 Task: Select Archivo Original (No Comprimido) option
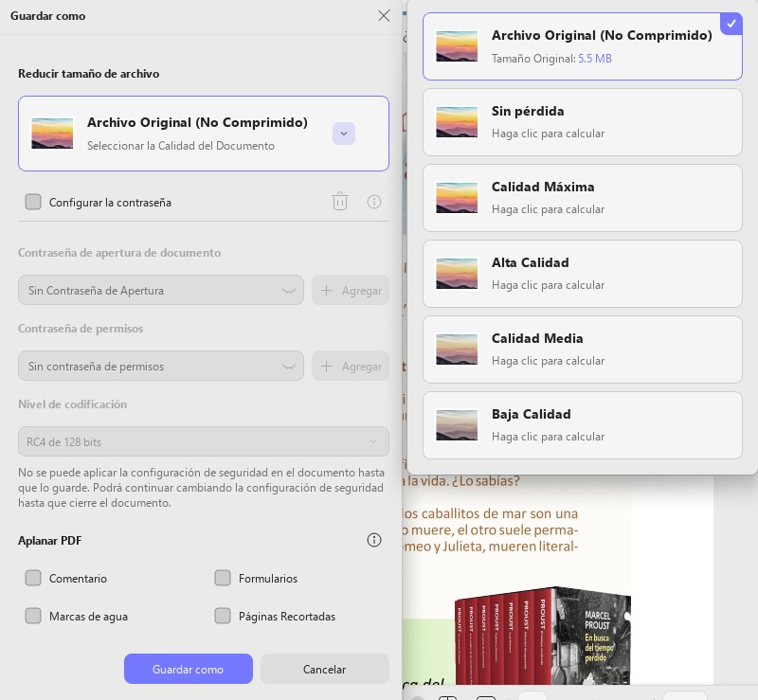pyautogui.click(x=582, y=46)
